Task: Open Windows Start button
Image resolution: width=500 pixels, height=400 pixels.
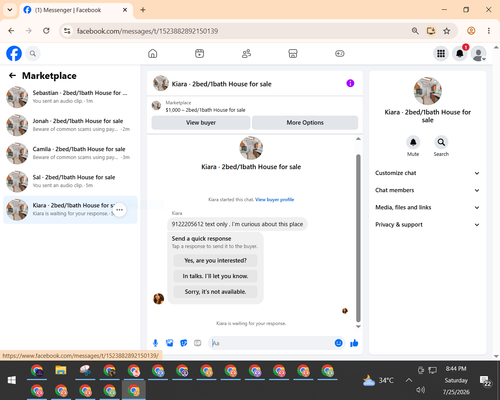Action: coord(12,380)
